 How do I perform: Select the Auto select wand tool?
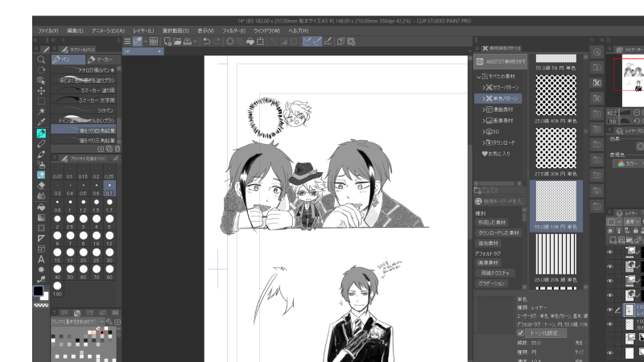pyautogui.click(x=41, y=111)
